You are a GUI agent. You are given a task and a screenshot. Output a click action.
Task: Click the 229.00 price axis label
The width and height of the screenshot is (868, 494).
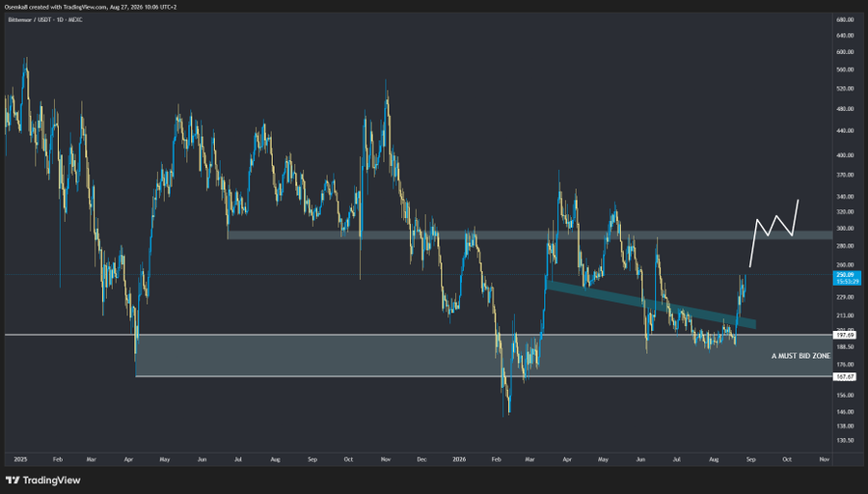(x=845, y=297)
